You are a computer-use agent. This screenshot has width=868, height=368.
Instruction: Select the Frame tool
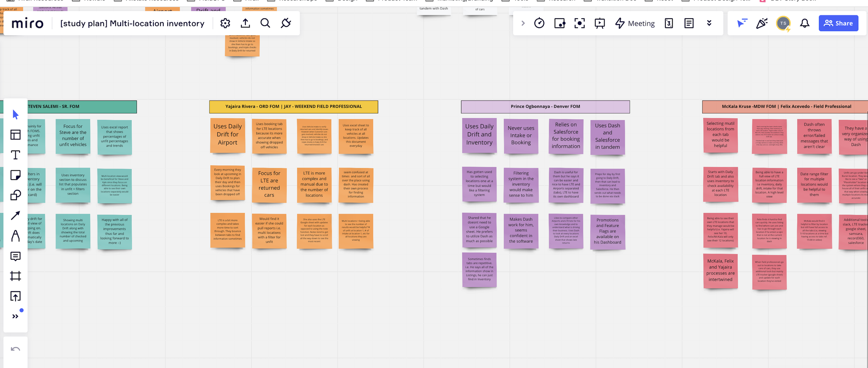[16, 276]
